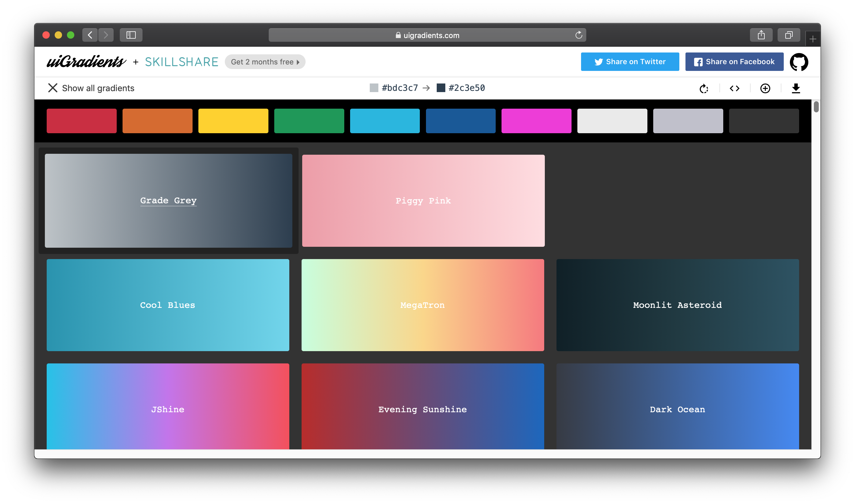Download the gradient image
This screenshot has width=855, height=504.
[x=796, y=88]
